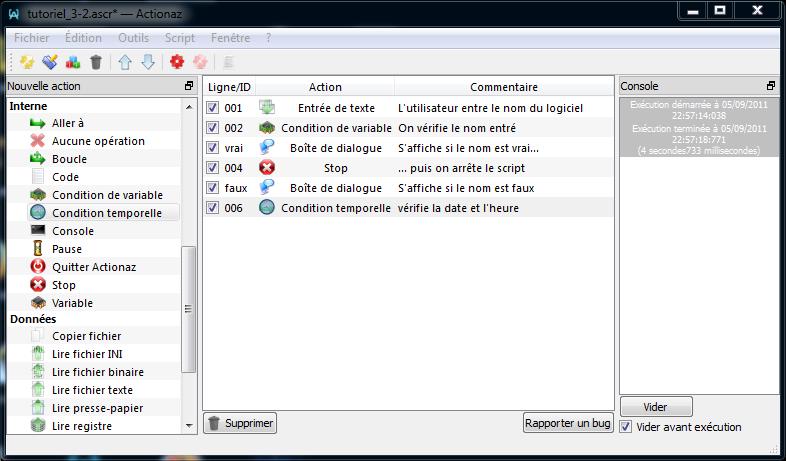786x461 pixels.
Task: Open the Script menu
Action: (x=179, y=37)
